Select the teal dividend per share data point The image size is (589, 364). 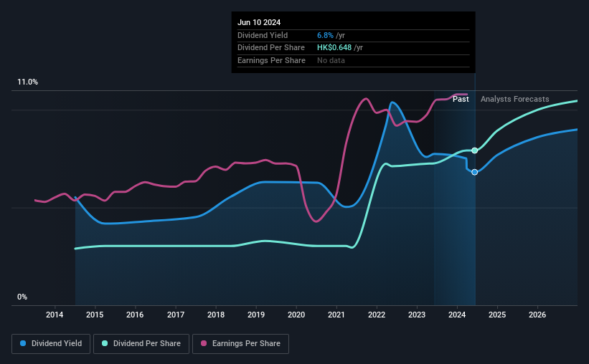point(475,150)
